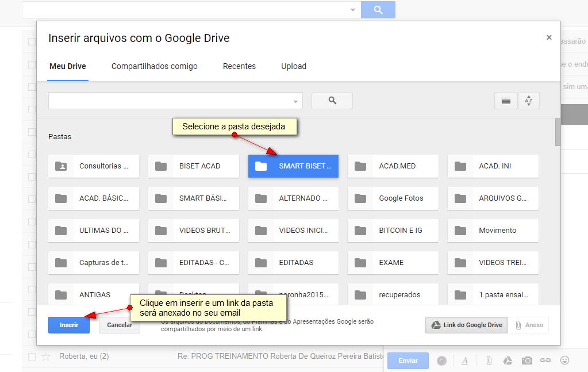Image resolution: width=588 pixels, height=372 pixels.
Task: Click the Drive dialog search magnifier button
Action: 332,101
